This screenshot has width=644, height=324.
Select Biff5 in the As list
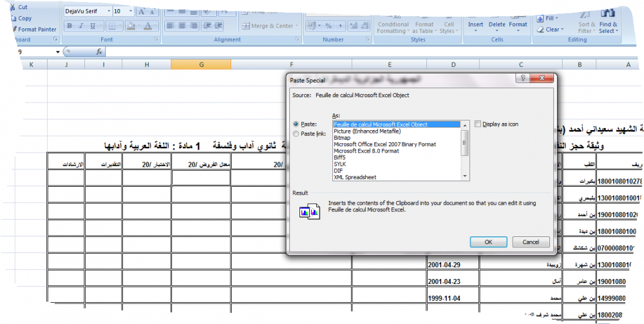[x=339, y=158]
